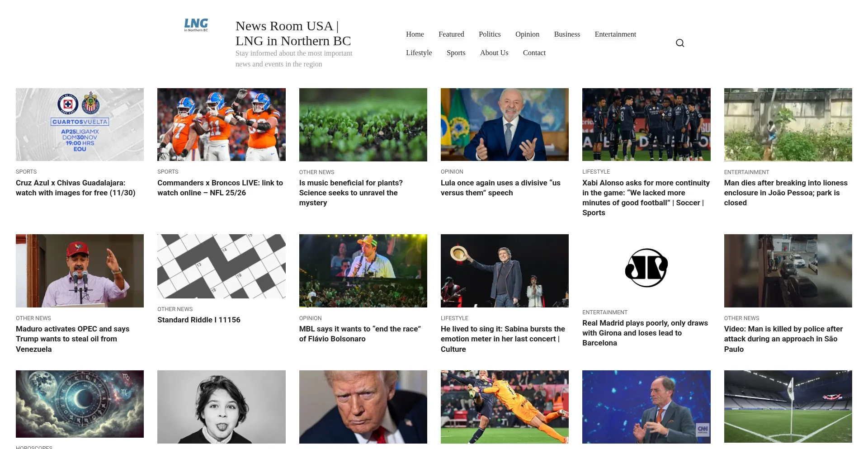Screen dimensions: 868x449
Task: Open the Maduro speaking thumbnail
Action: click(x=80, y=271)
